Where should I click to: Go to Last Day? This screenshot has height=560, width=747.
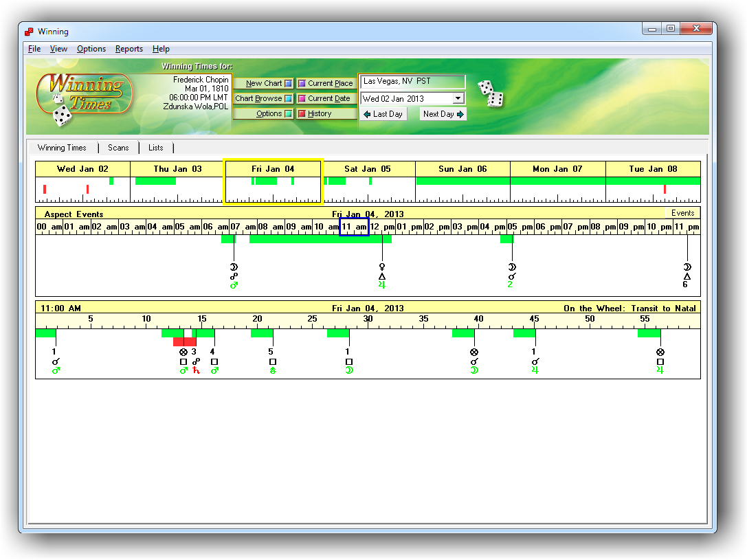point(383,114)
